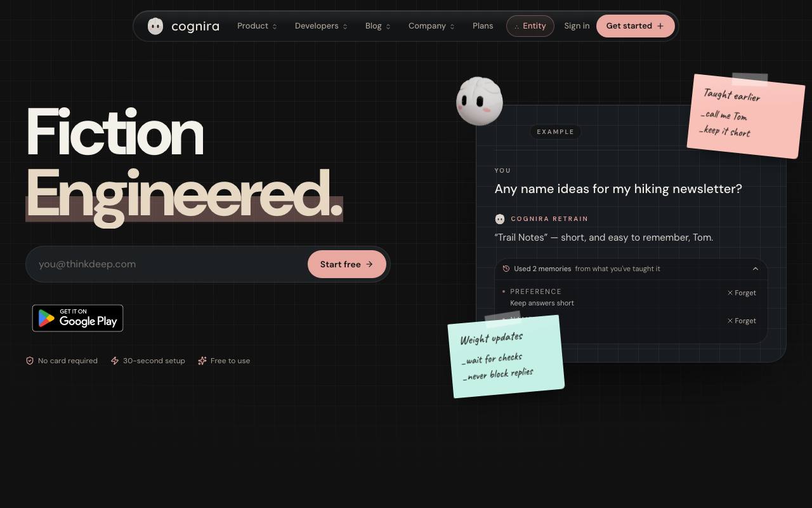
Task: Expand the Developers dropdown
Action: (321, 26)
